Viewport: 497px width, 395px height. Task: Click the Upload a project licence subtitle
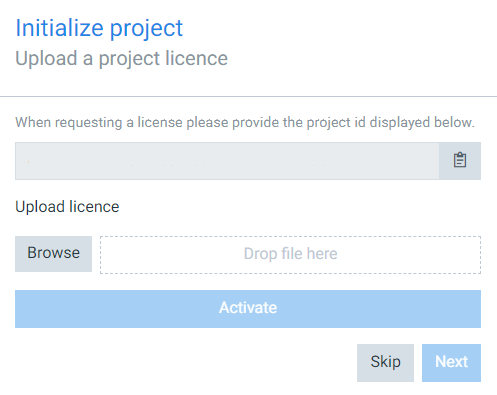tap(122, 58)
